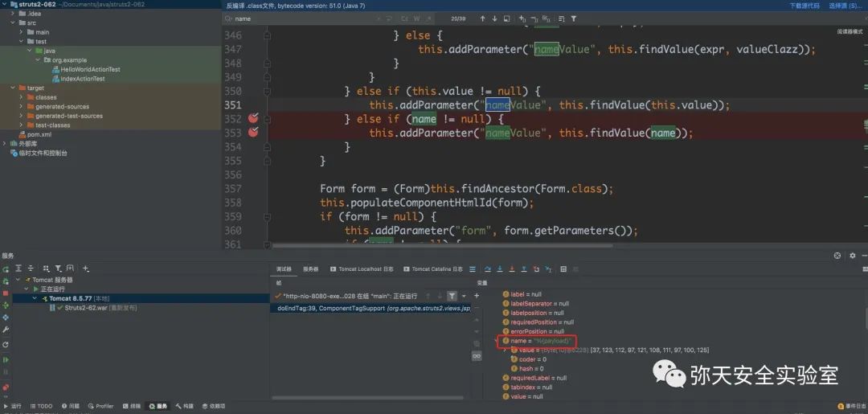Expand the generated-sources folder

pos(21,106)
